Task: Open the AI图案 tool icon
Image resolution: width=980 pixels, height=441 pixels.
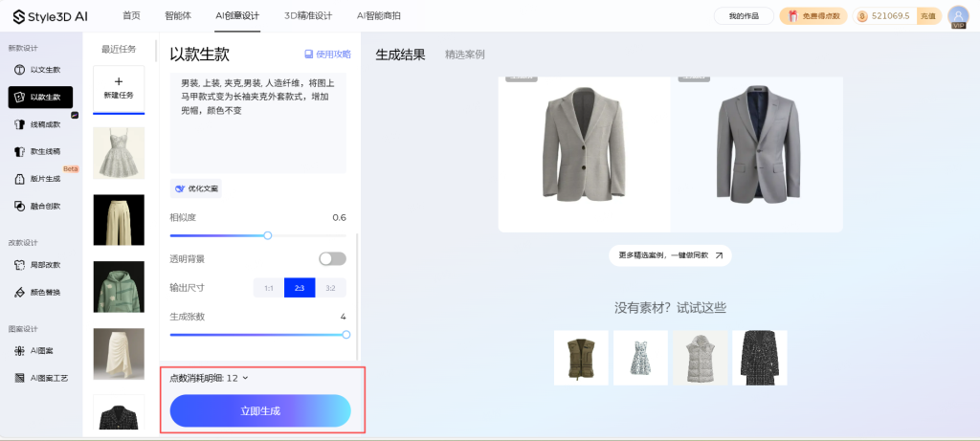Action: click(19, 351)
